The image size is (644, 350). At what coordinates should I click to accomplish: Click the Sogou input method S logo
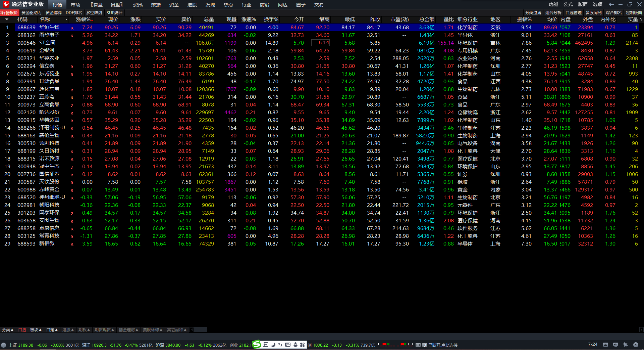(257, 344)
